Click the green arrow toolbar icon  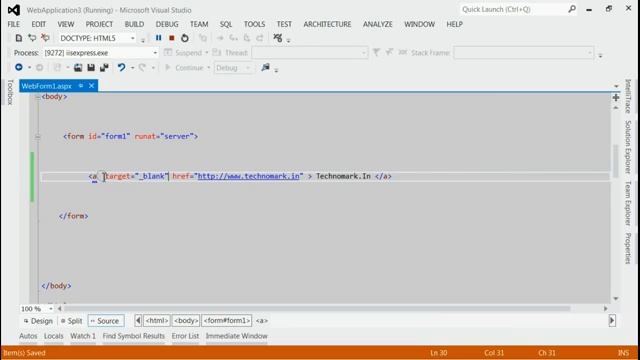click(x=32, y=38)
